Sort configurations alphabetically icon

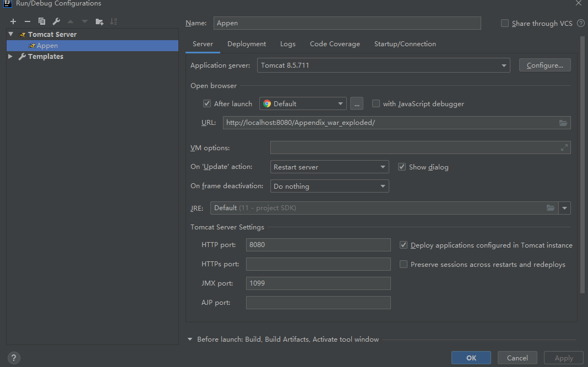[x=113, y=21]
